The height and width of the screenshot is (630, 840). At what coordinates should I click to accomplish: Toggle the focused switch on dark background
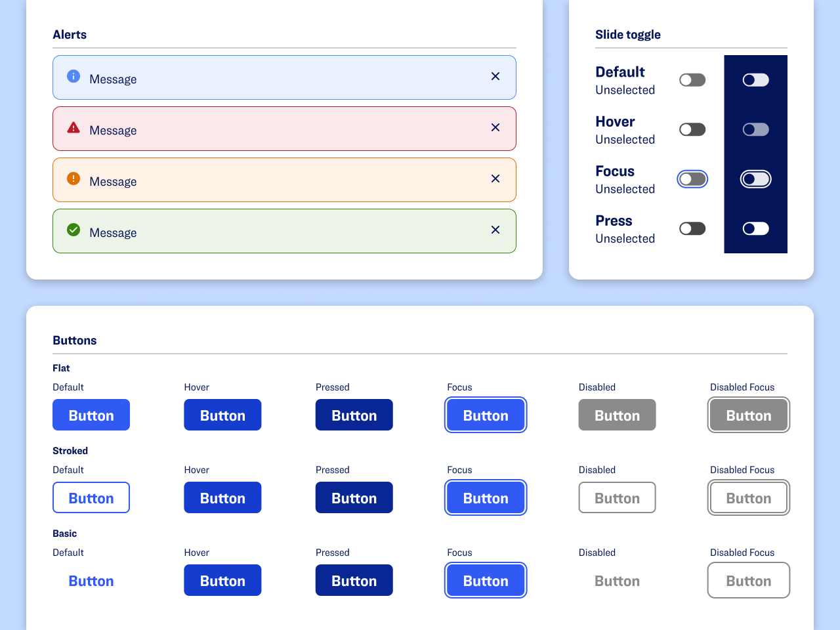click(x=755, y=179)
